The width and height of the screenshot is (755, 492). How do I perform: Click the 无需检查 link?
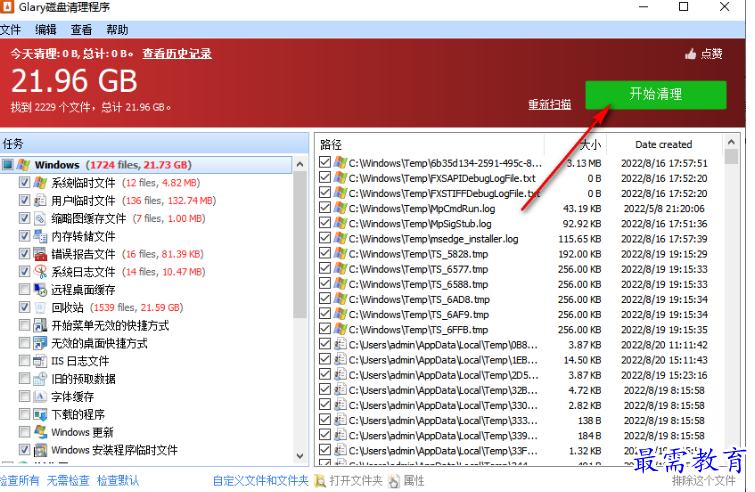click(x=68, y=480)
